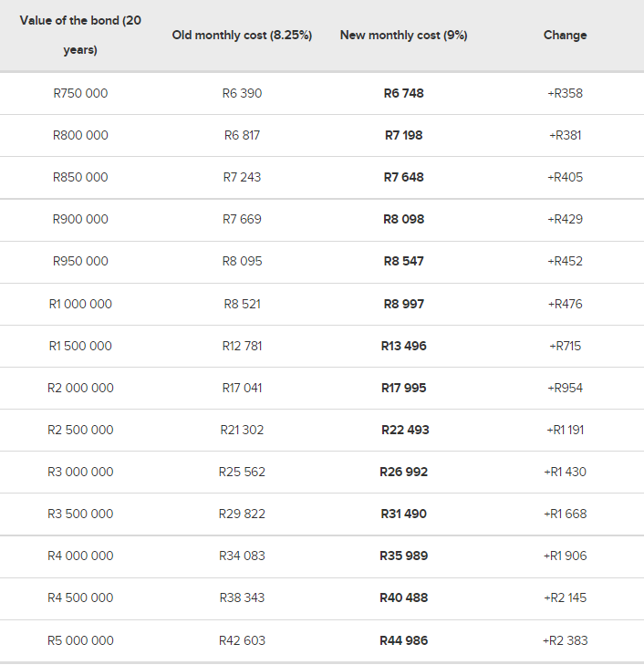Click the +R2 383 change cell
644x665 pixels.
tap(565, 640)
